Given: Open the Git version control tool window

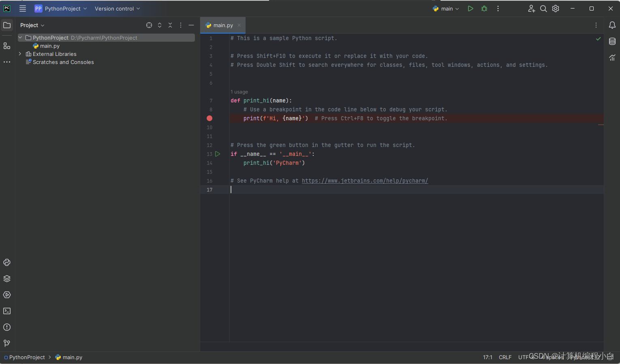Looking at the screenshot, I should (x=7, y=343).
